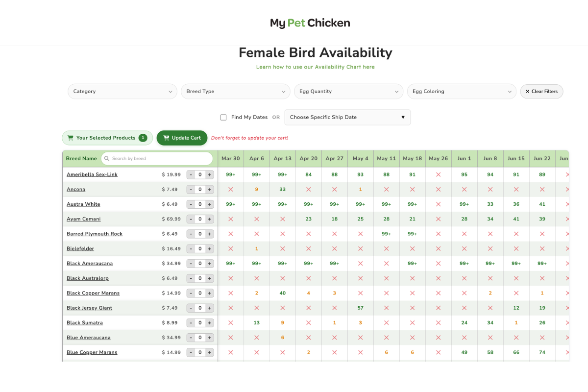Decrease quantity for Bielefelder
This screenshot has height=392, width=588.
point(191,249)
